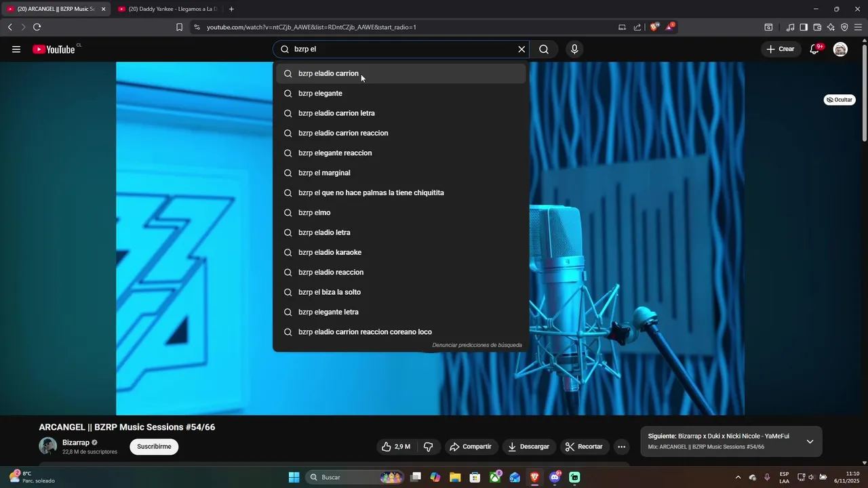Open Brave Shields lion icon
The width and height of the screenshot is (868, 488).
click(654, 27)
